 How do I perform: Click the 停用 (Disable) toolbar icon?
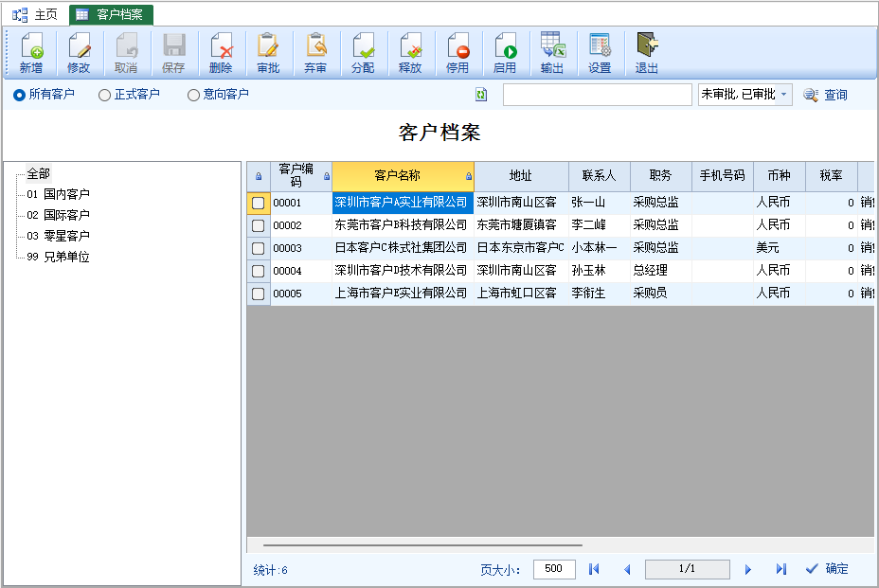point(457,53)
